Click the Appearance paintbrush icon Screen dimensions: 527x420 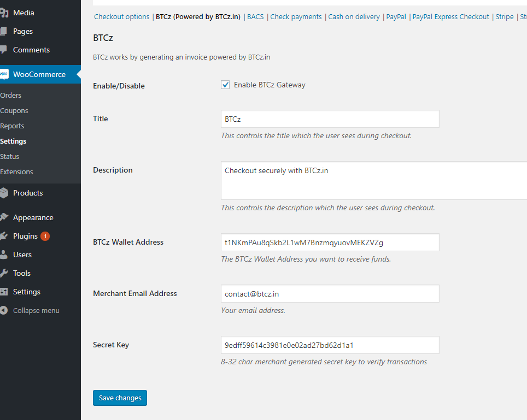pyautogui.click(x=4, y=217)
